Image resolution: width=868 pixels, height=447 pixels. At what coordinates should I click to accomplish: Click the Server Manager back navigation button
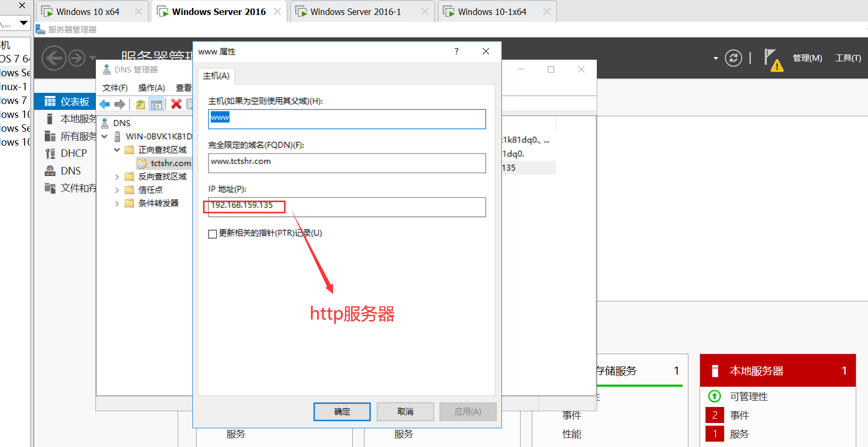(54, 58)
